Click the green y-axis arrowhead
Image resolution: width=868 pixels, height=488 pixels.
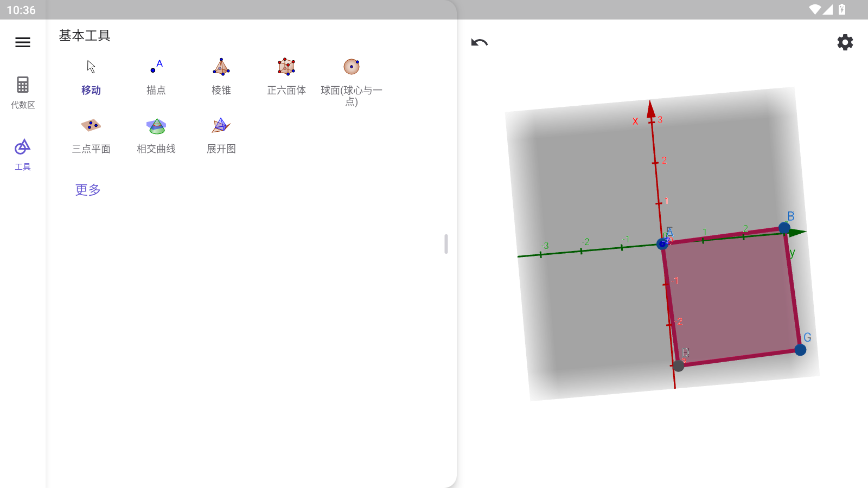click(797, 233)
